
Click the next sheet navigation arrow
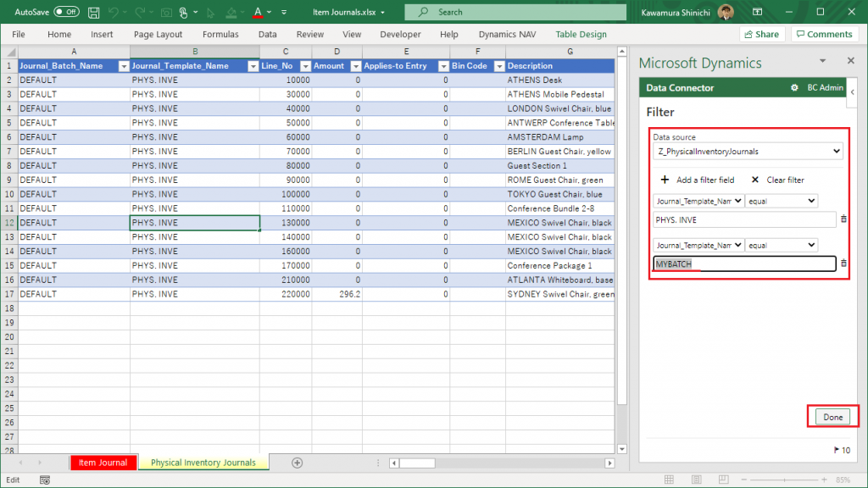[40, 463]
